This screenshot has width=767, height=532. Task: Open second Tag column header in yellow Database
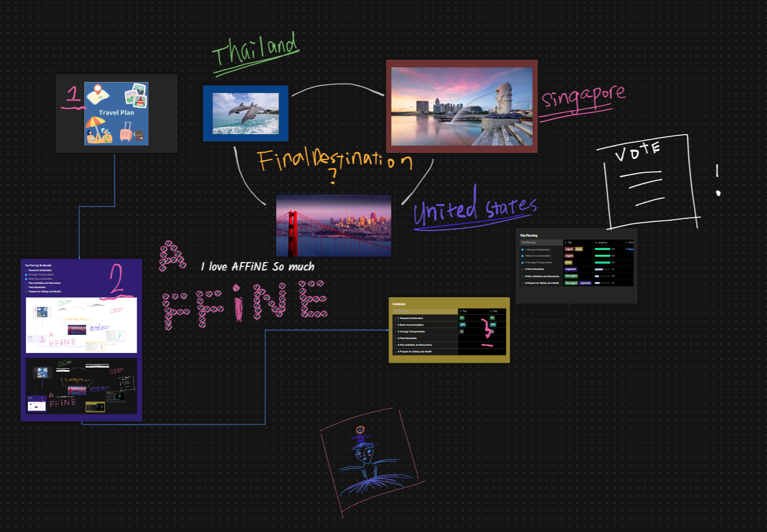click(x=496, y=311)
